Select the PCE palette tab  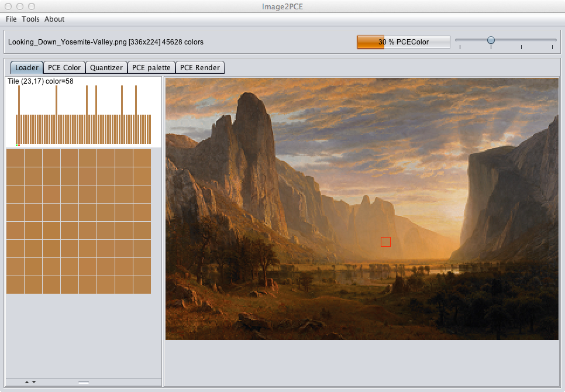151,67
